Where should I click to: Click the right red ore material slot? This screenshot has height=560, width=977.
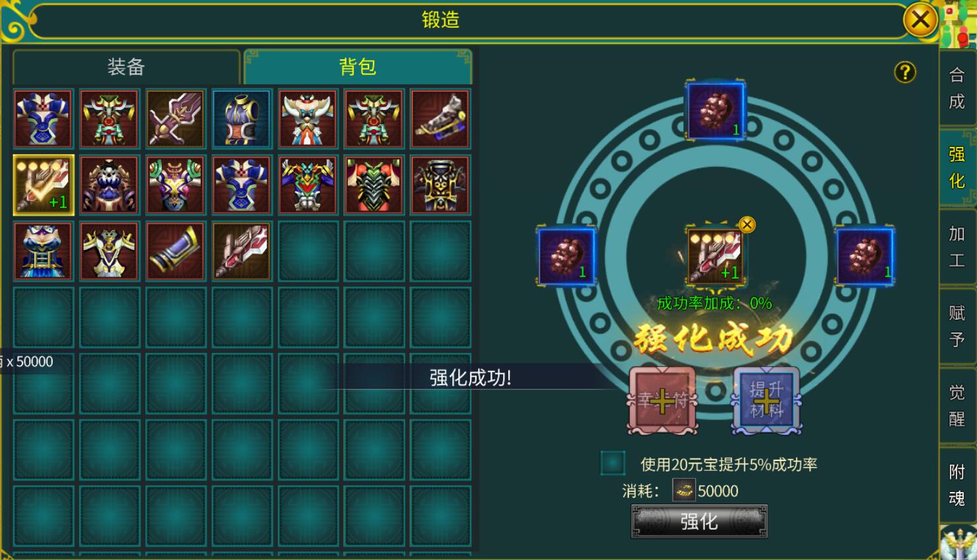[x=865, y=257]
